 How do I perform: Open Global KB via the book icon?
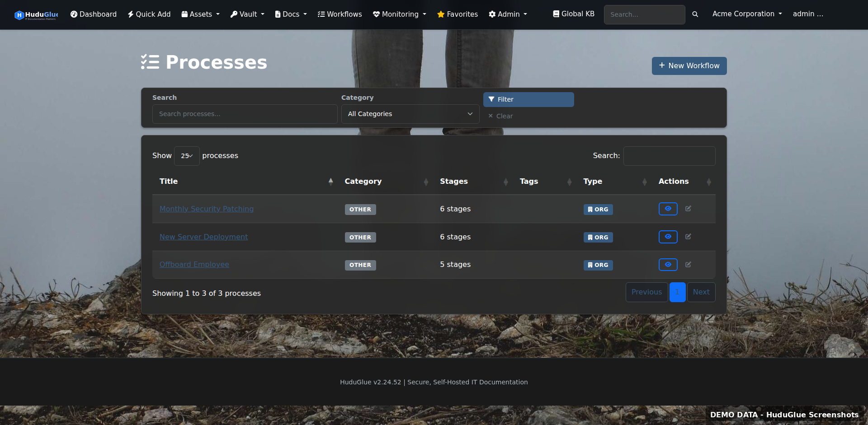(x=556, y=14)
